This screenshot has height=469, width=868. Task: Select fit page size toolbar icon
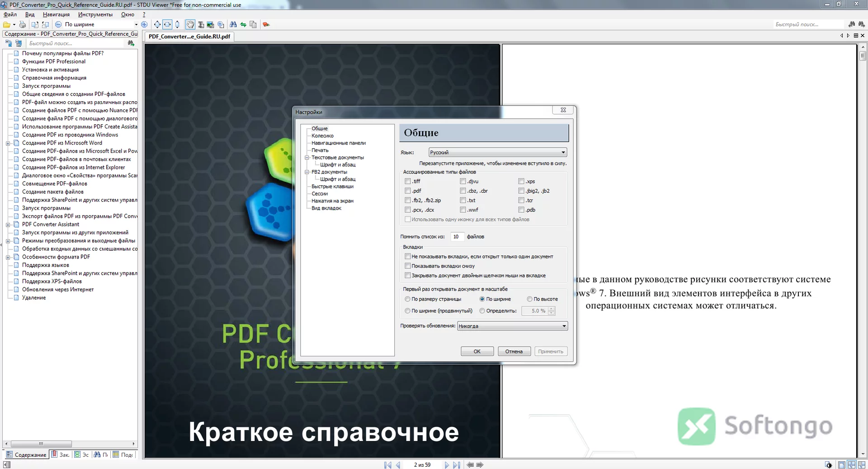click(x=157, y=24)
